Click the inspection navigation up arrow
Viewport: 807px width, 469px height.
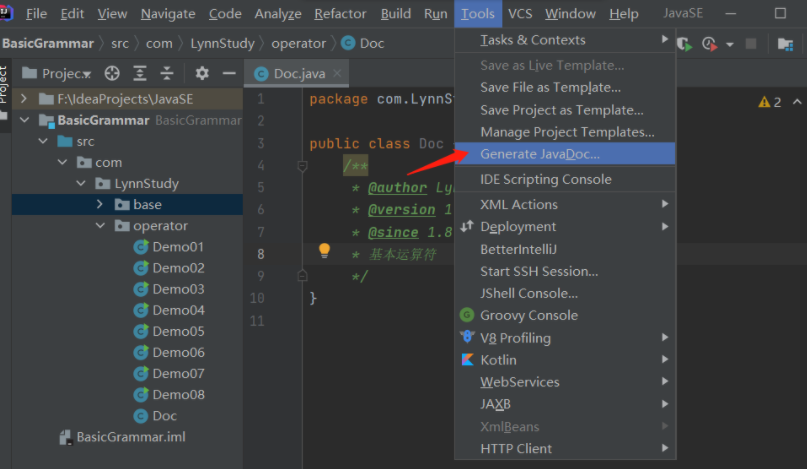tap(797, 101)
